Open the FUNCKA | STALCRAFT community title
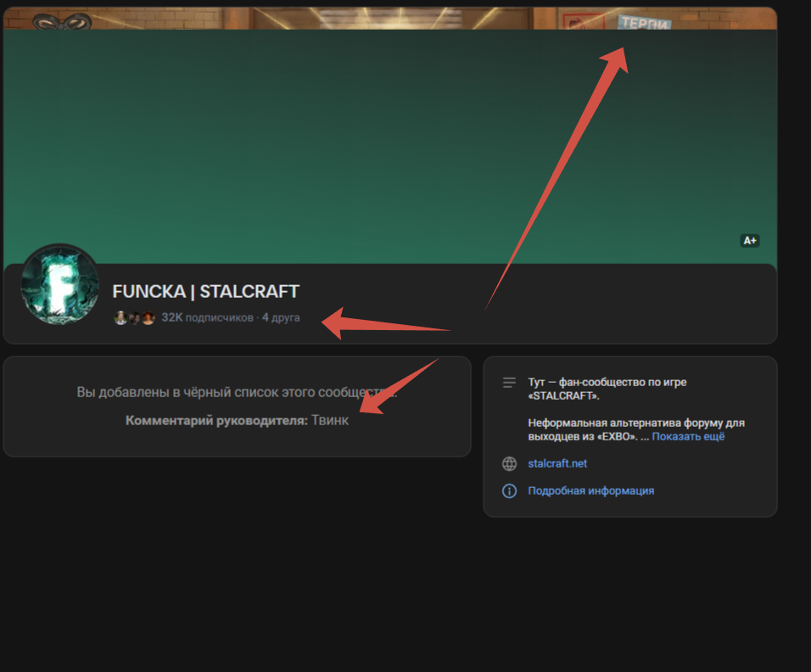 point(206,291)
